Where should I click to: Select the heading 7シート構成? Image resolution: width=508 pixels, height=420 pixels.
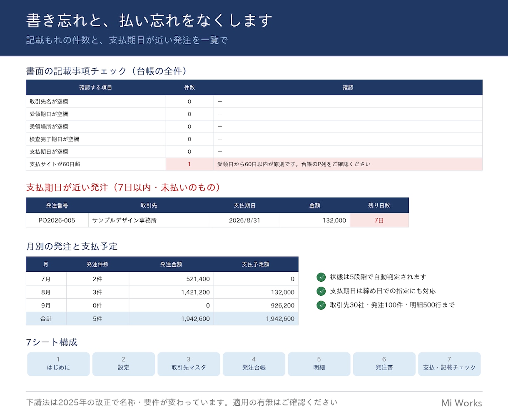pos(52,342)
